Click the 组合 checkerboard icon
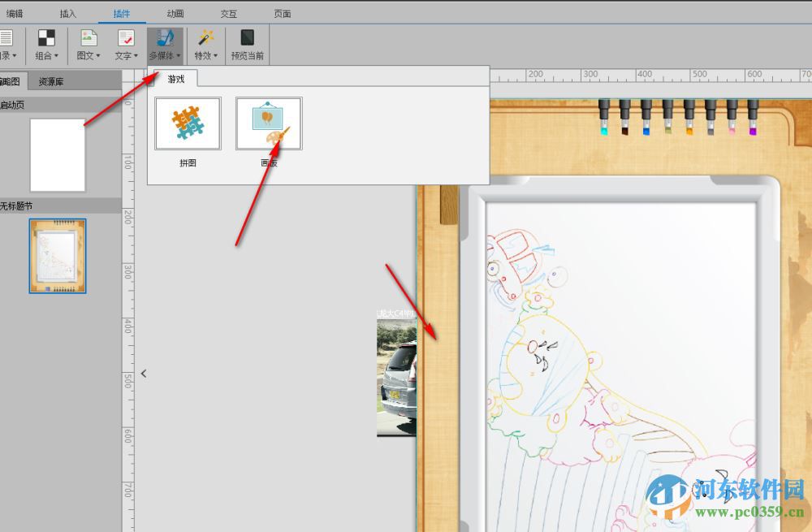This screenshot has height=532, width=812. [x=46, y=38]
